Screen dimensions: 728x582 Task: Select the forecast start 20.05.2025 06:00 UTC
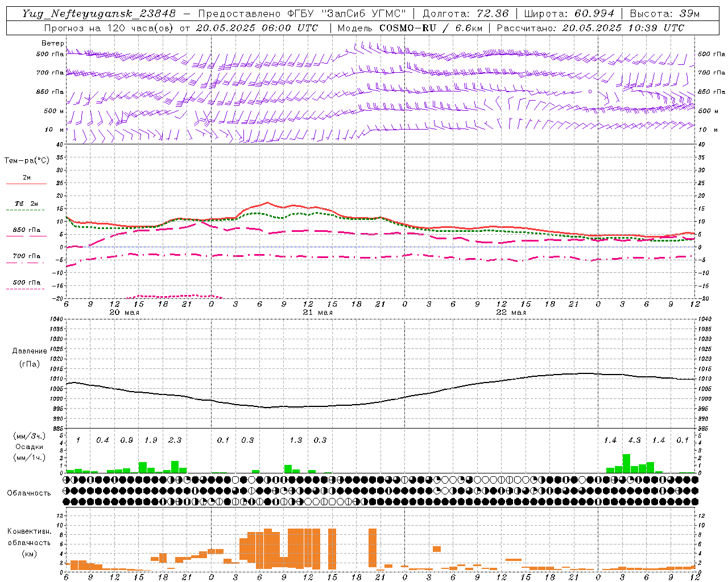(x=257, y=28)
